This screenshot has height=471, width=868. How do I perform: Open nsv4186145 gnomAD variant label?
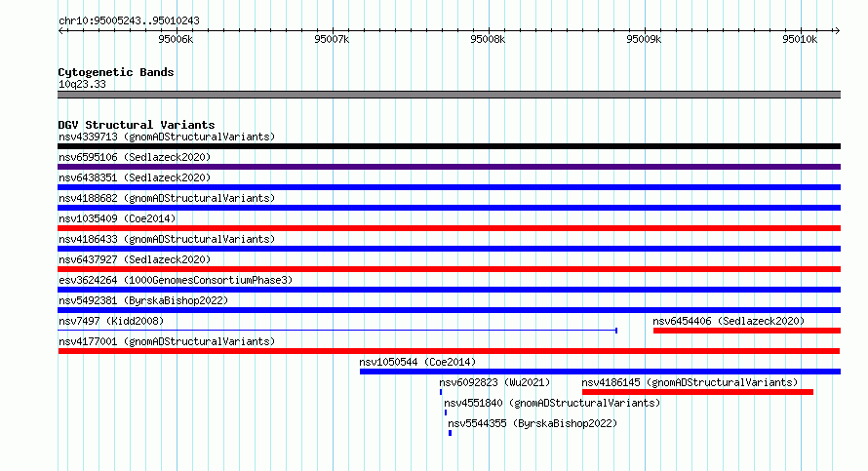pos(690,382)
